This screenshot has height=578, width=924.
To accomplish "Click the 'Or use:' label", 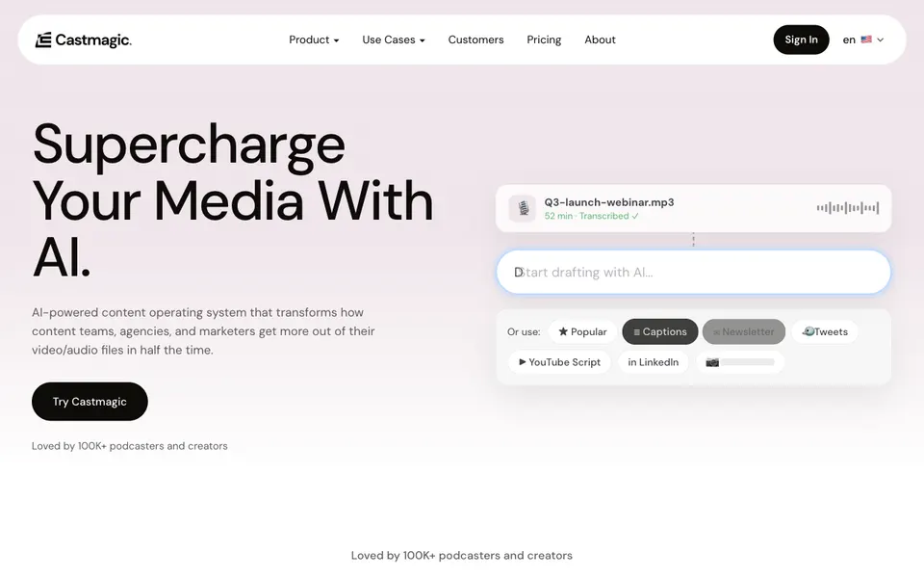I will [x=524, y=331].
